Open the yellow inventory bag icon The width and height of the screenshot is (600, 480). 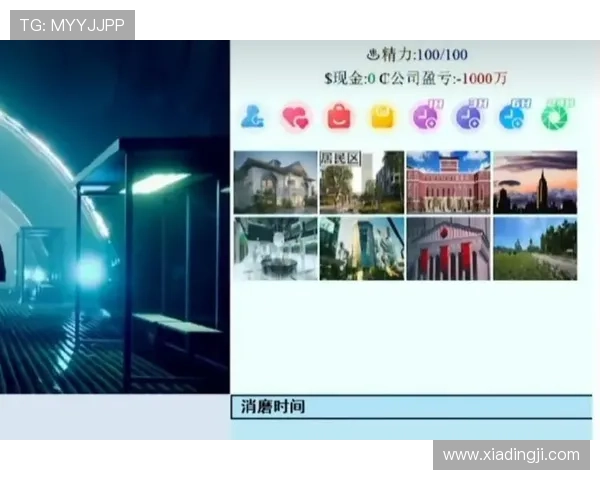pyautogui.click(x=383, y=117)
